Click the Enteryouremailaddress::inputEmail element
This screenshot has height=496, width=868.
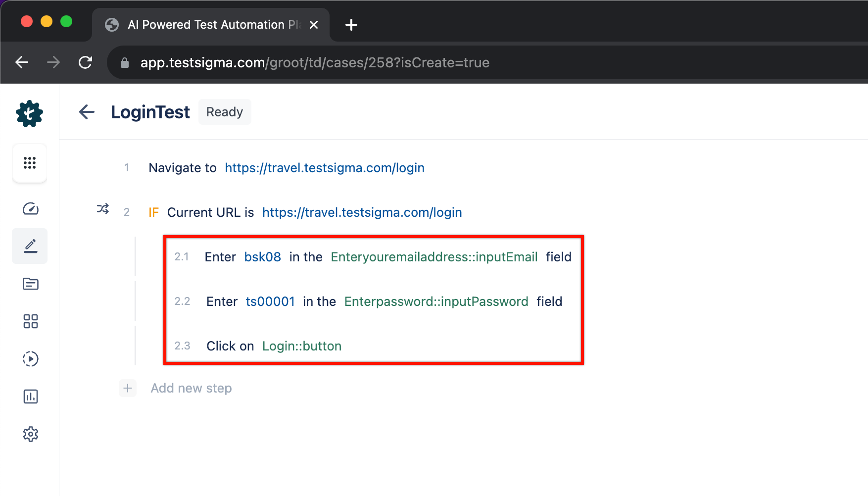tap(434, 257)
